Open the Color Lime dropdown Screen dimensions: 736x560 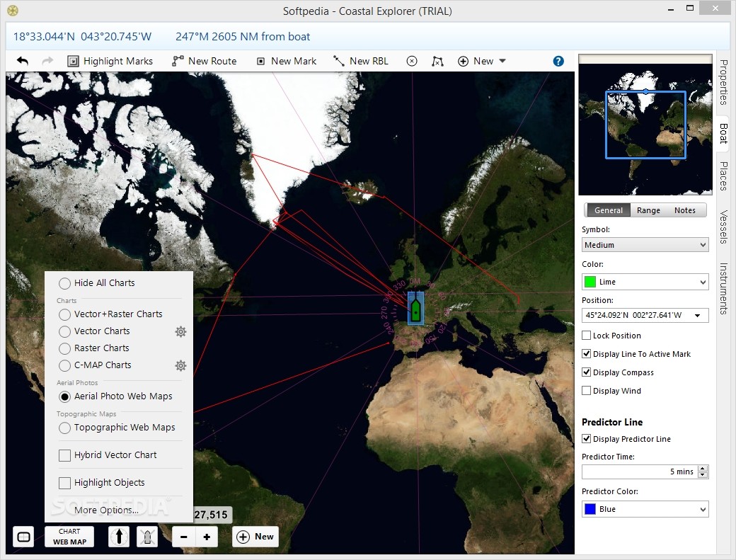pos(645,282)
